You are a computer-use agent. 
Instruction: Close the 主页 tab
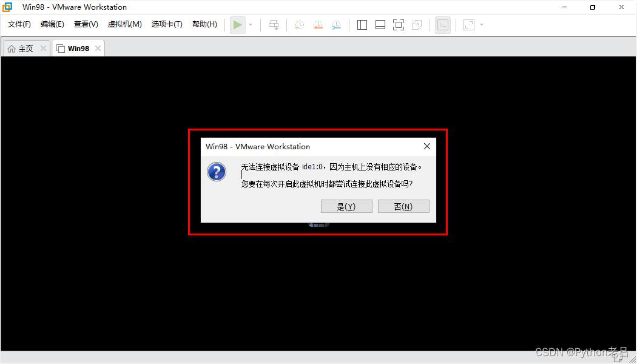click(43, 49)
